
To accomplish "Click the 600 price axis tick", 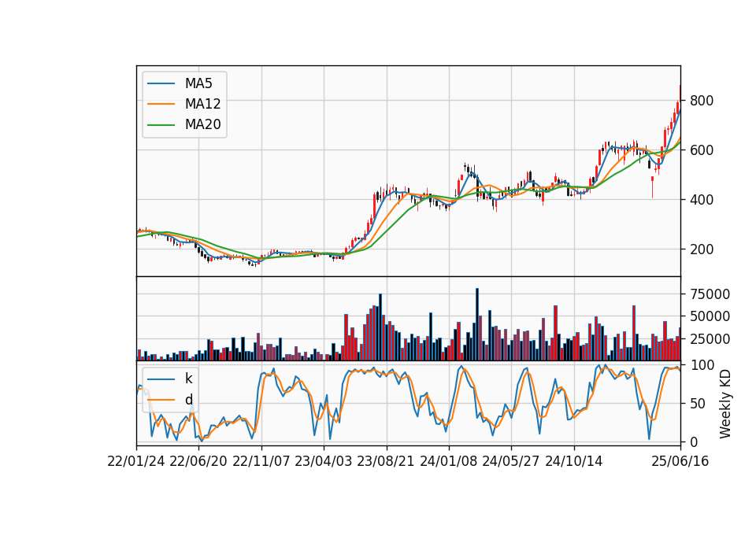I will click(x=702, y=150).
